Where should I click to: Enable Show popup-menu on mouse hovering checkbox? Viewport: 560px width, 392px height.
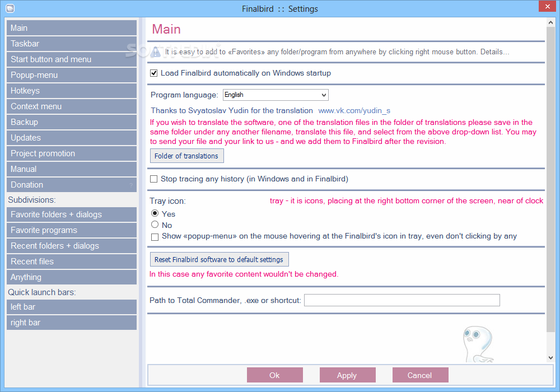click(155, 237)
